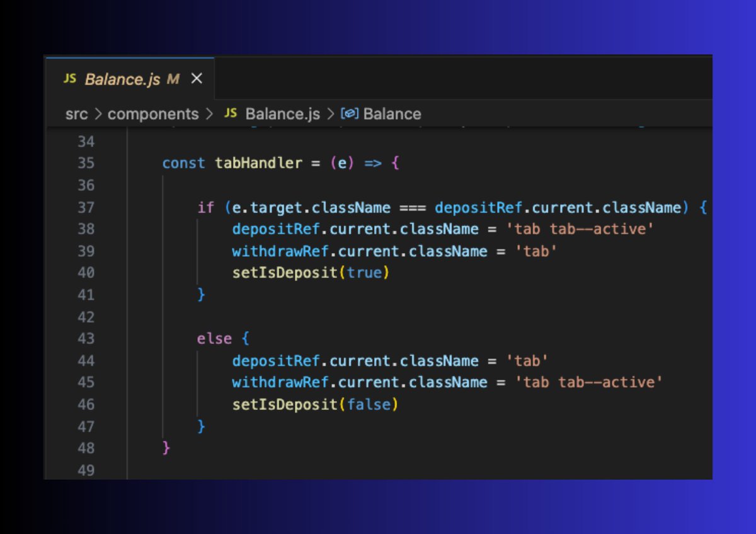This screenshot has height=534, width=756.
Task: Open the Balance.js breadcrumb segment
Action: [282, 114]
